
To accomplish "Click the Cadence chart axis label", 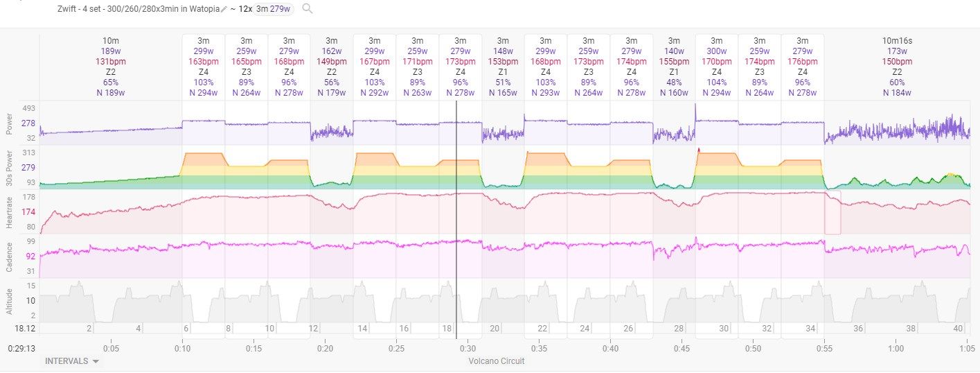I will click(9, 256).
